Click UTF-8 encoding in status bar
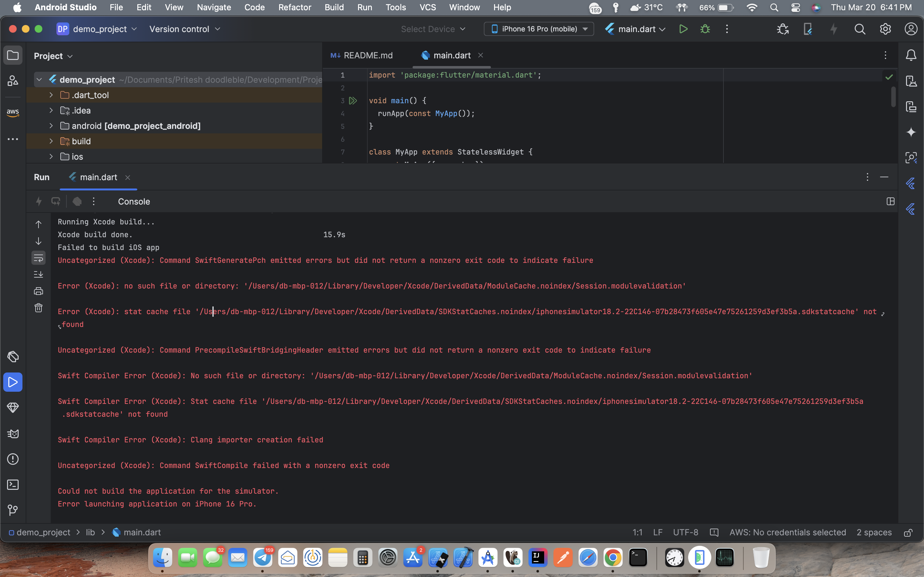The height and width of the screenshot is (577, 924). pos(685,532)
